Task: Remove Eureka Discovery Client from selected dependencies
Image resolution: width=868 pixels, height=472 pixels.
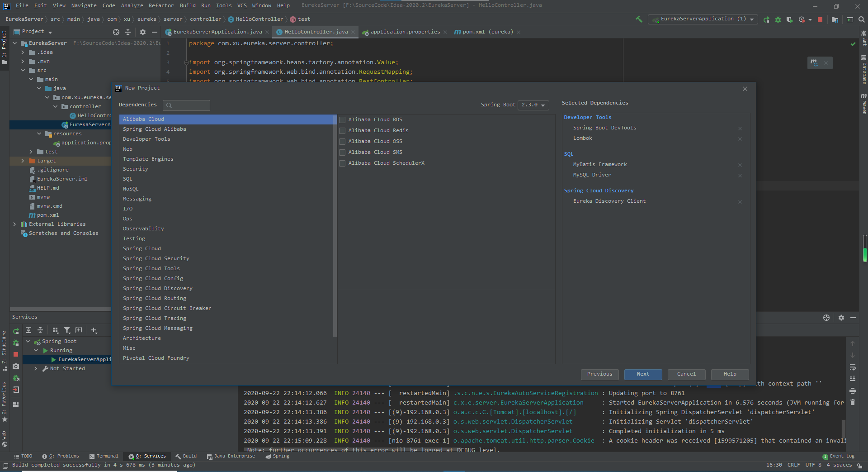Action: pyautogui.click(x=740, y=202)
